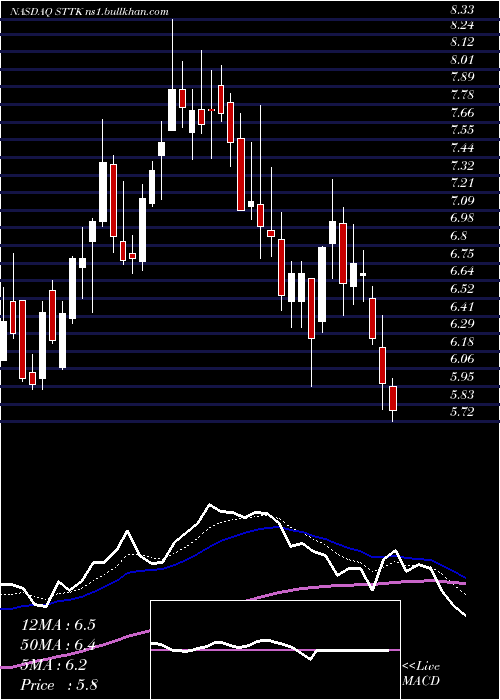Click the last red candlestick near 5.83
This screenshot has height=700, width=500.
[393, 398]
